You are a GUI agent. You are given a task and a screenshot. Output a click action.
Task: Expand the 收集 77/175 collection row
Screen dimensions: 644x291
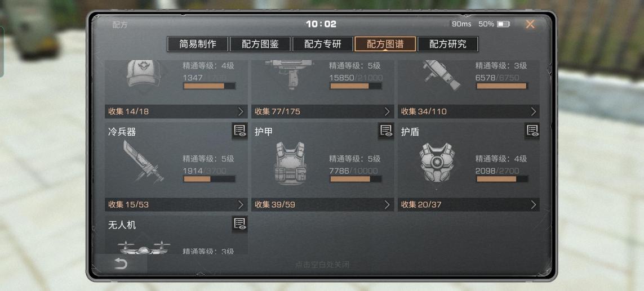pyautogui.click(x=323, y=111)
